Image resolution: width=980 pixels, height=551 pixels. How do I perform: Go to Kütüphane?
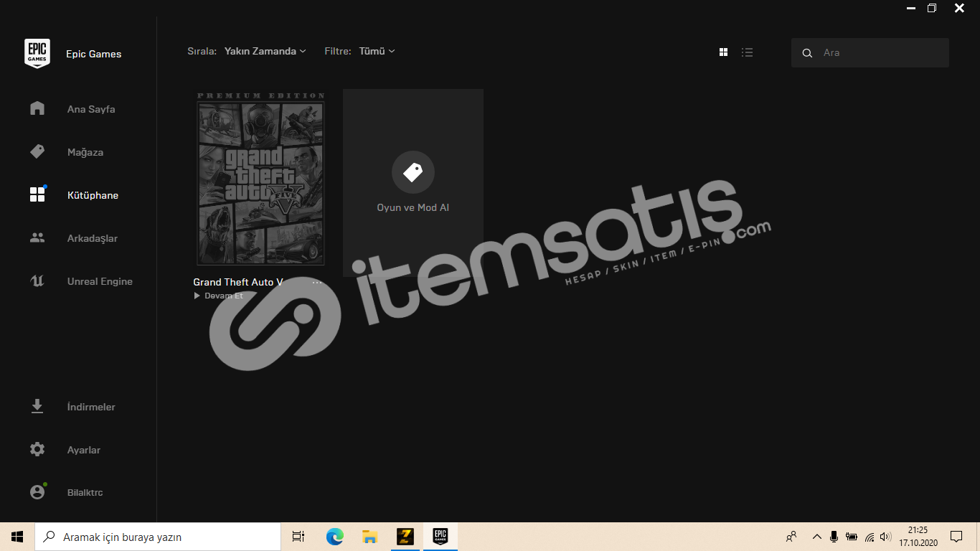coord(93,195)
